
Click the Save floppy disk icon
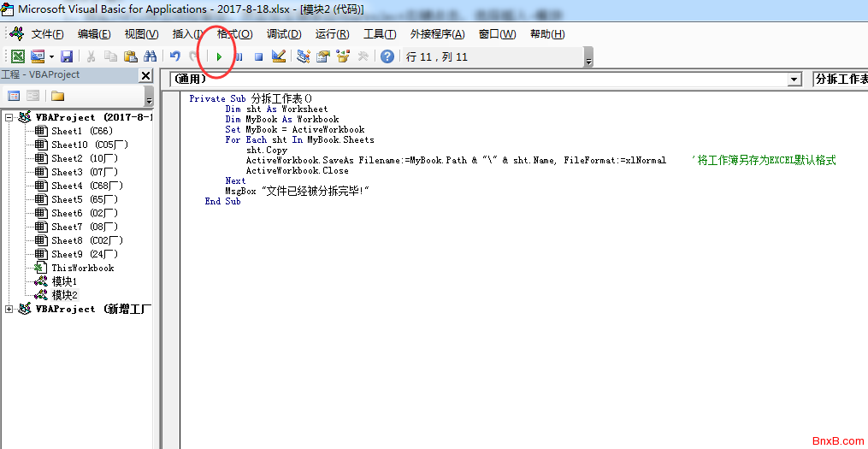66,56
